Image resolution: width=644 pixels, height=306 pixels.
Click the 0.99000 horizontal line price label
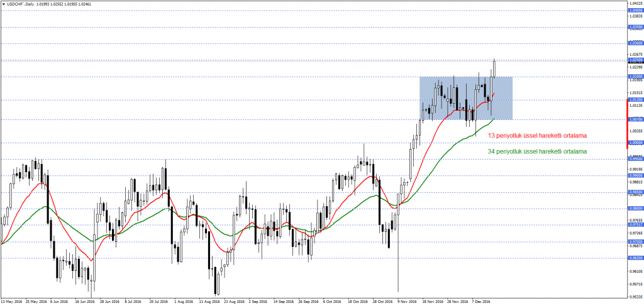[x=636, y=175]
